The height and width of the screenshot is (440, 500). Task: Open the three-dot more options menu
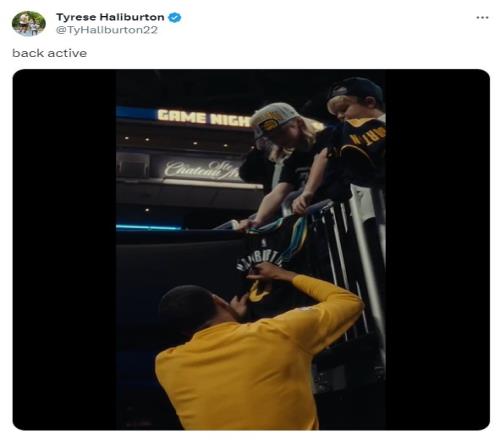click(x=482, y=17)
